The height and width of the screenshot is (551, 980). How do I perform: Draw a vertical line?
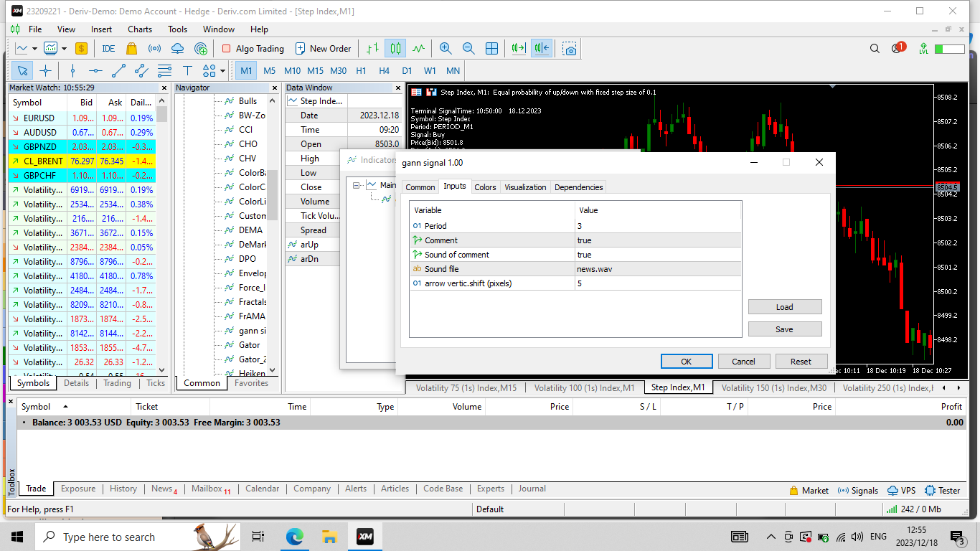(72, 70)
